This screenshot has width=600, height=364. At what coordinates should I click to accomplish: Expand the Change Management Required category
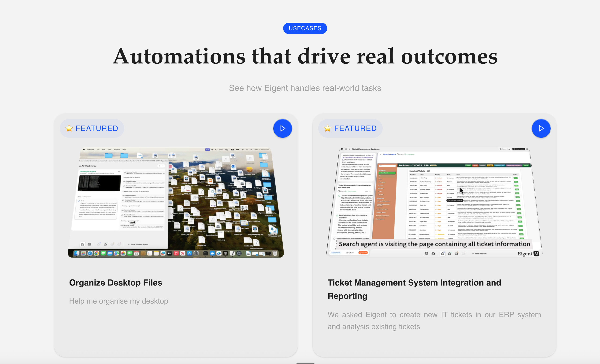383,205
